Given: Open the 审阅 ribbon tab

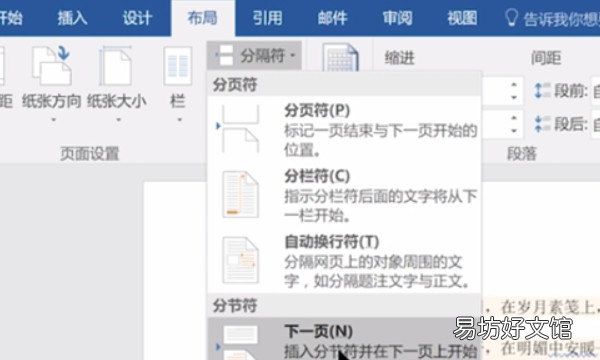Looking at the screenshot, I should coord(398,18).
